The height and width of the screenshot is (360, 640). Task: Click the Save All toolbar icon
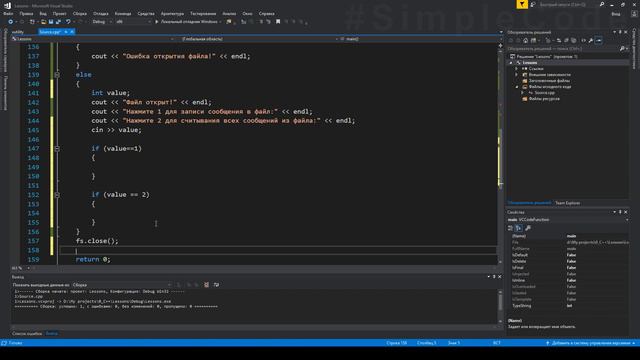(58, 22)
